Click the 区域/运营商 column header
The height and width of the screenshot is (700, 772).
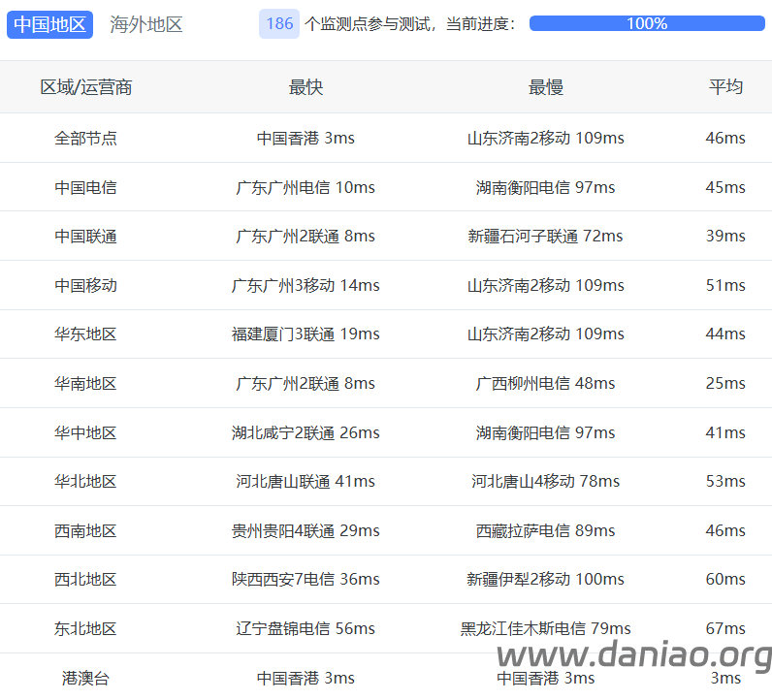pos(86,87)
